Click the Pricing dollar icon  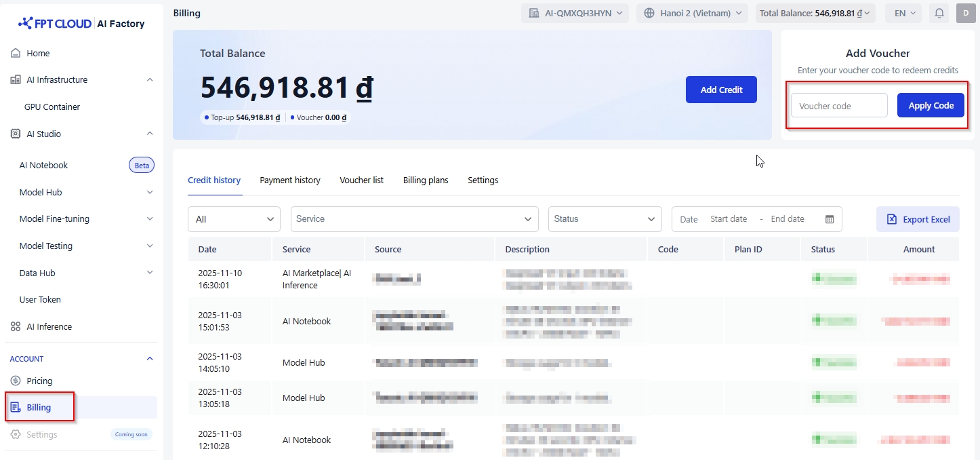pos(16,381)
